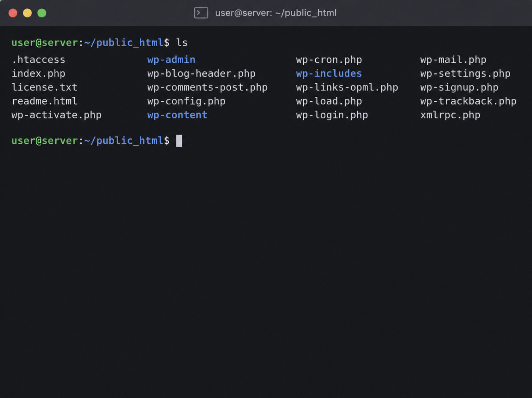The height and width of the screenshot is (398, 532).
Task: Click the wp-cron.php entry
Action: tap(329, 60)
